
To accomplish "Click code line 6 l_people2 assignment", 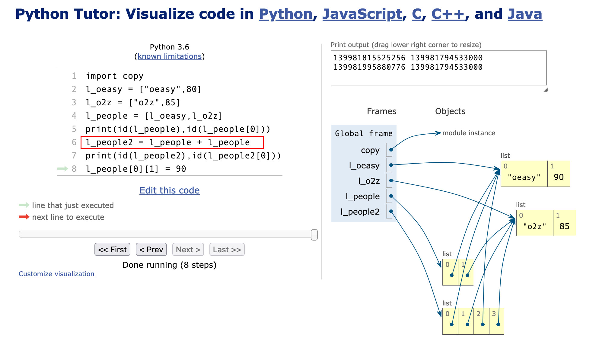I will pos(168,142).
